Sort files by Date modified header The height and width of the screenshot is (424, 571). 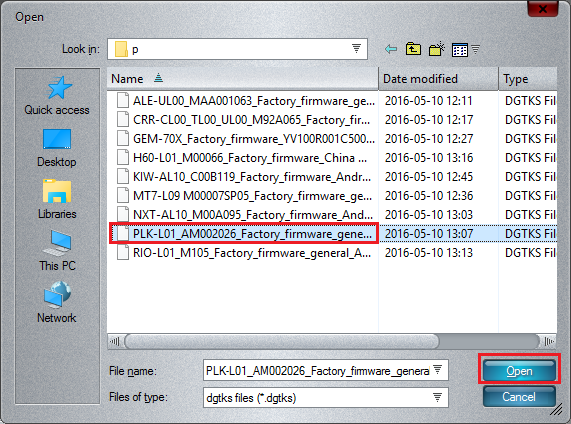click(438, 79)
